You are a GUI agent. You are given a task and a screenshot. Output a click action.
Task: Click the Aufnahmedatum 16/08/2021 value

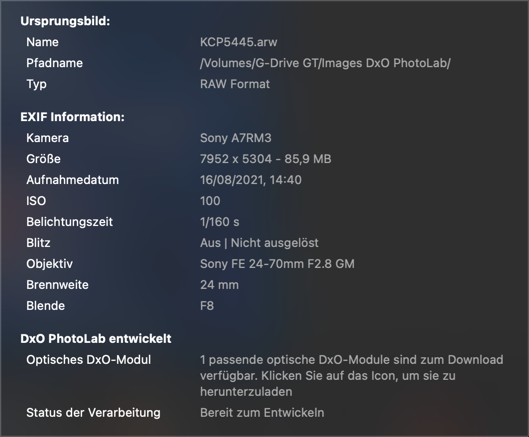coord(251,180)
